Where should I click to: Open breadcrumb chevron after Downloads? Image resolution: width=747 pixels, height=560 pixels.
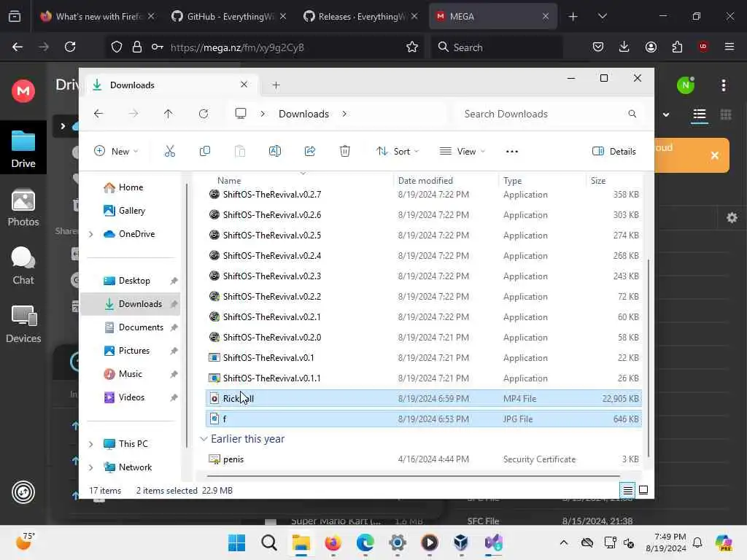tap(344, 114)
